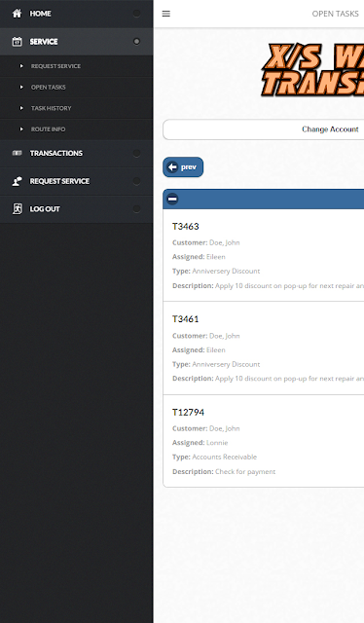The height and width of the screenshot is (623, 364).
Task: Toggle the hamburger sidebar menu icon
Action: pyautogui.click(x=166, y=14)
